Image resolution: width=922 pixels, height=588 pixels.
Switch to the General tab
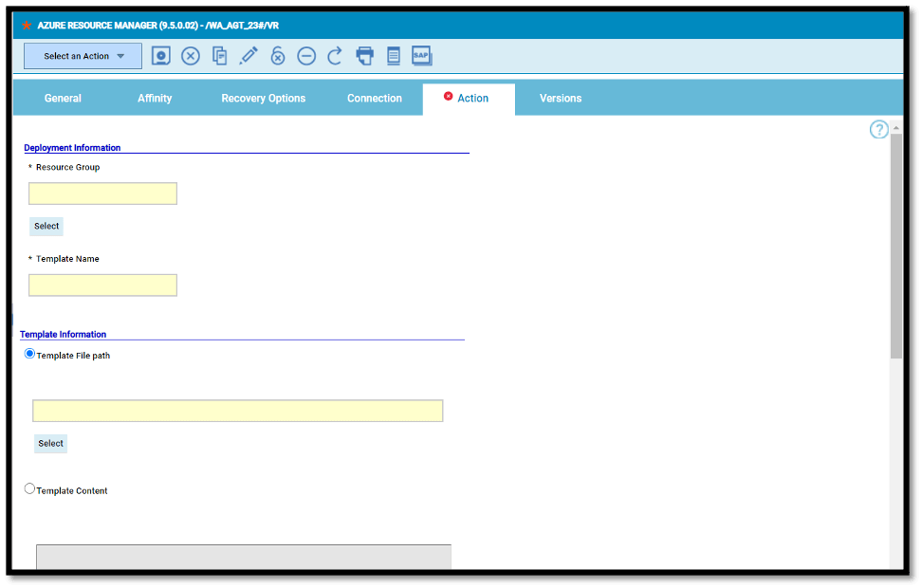63,98
